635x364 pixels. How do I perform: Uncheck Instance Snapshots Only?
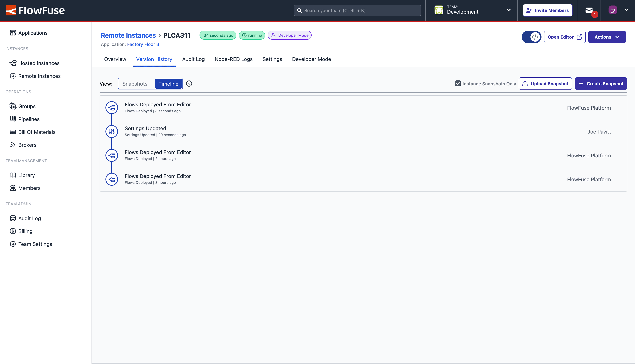coord(458,84)
